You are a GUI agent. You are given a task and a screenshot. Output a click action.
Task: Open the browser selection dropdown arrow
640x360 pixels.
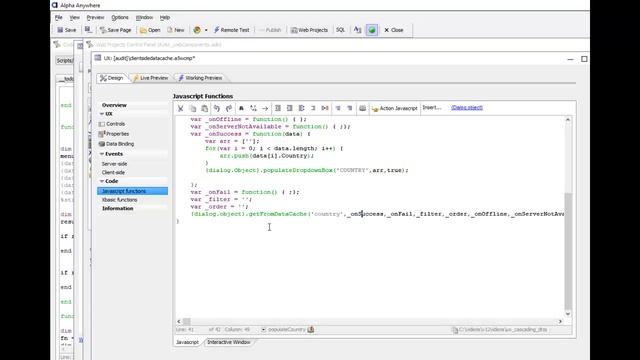pyautogui.click(x=206, y=30)
